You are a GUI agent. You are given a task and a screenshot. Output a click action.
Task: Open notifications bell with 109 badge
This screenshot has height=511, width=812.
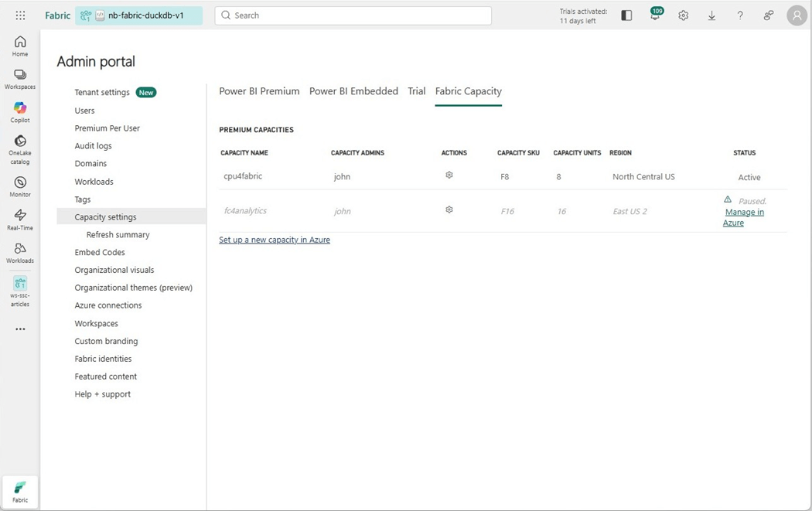point(656,15)
